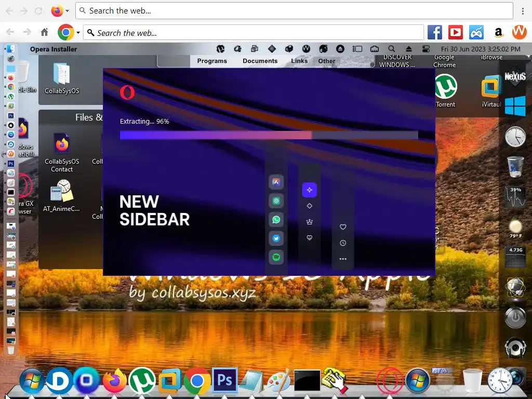
Task: Launch Opera GX from the bottom dock
Action: [390, 381]
